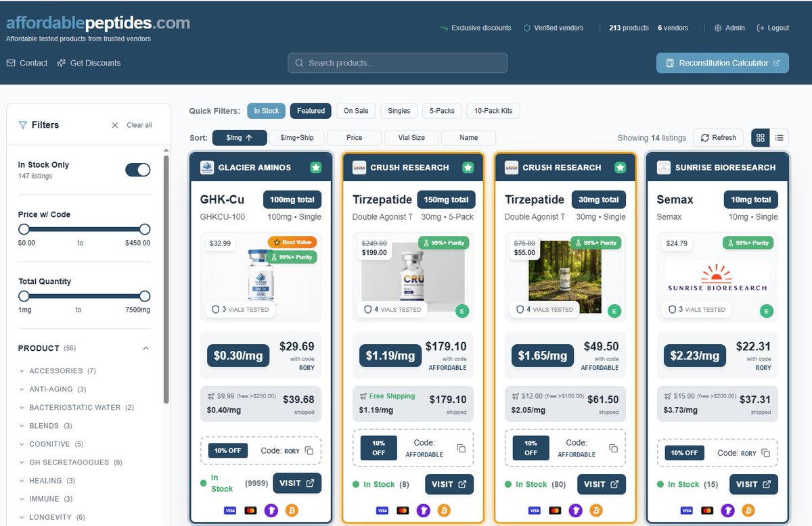Sort listings by Name

pos(468,138)
